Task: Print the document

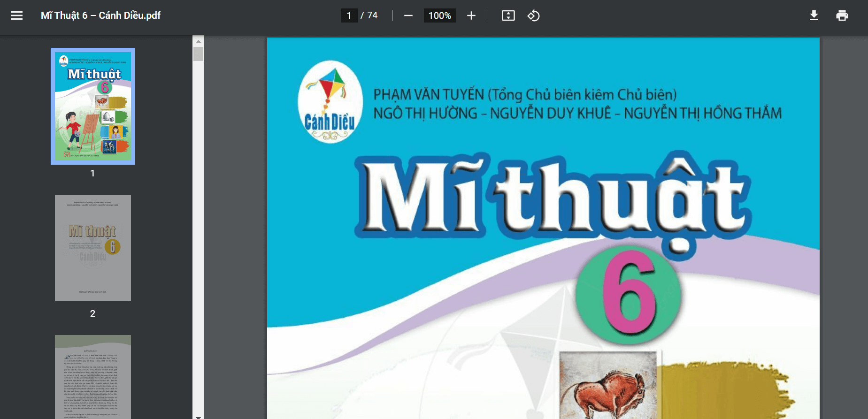Action: tap(842, 15)
